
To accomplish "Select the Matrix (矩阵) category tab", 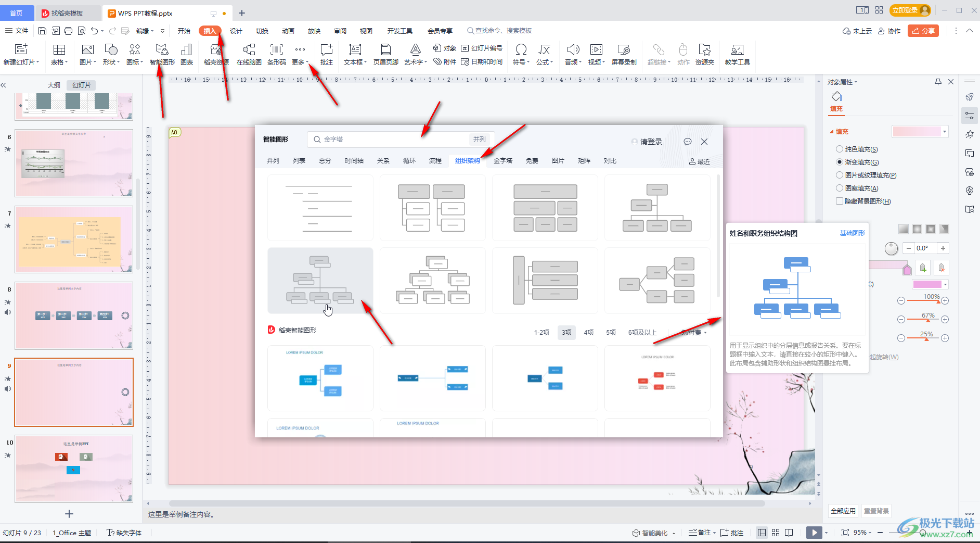I will pos(584,161).
